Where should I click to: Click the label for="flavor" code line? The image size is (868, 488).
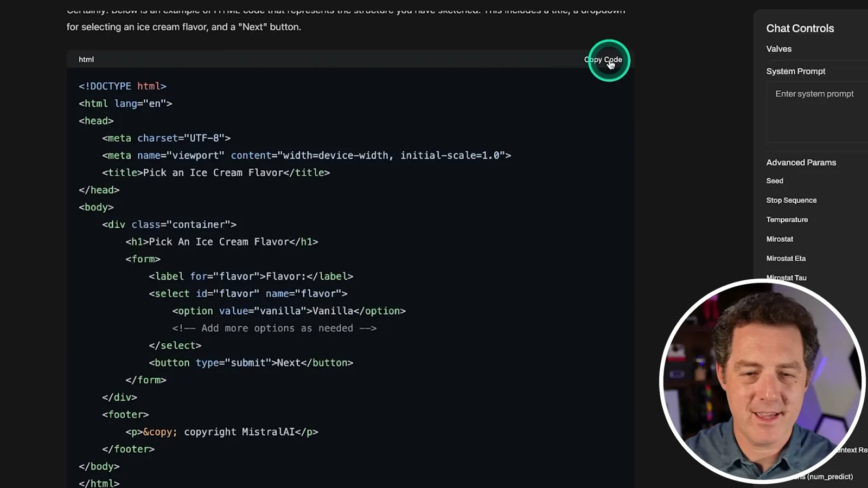tap(251, 277)
